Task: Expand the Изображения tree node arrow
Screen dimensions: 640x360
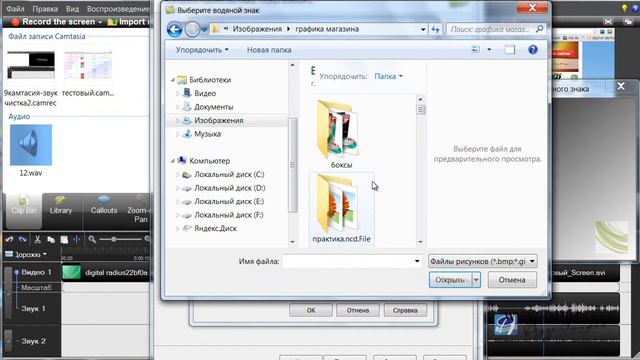Action: (178, 120)
